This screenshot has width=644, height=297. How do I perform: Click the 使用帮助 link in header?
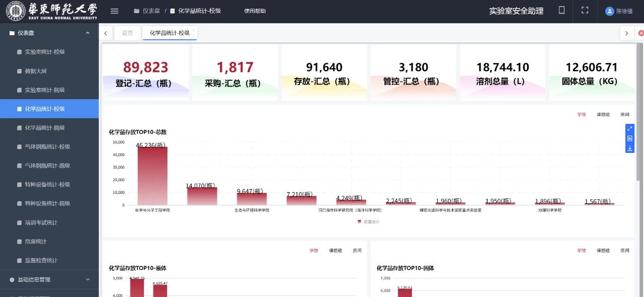pos(255,11)
